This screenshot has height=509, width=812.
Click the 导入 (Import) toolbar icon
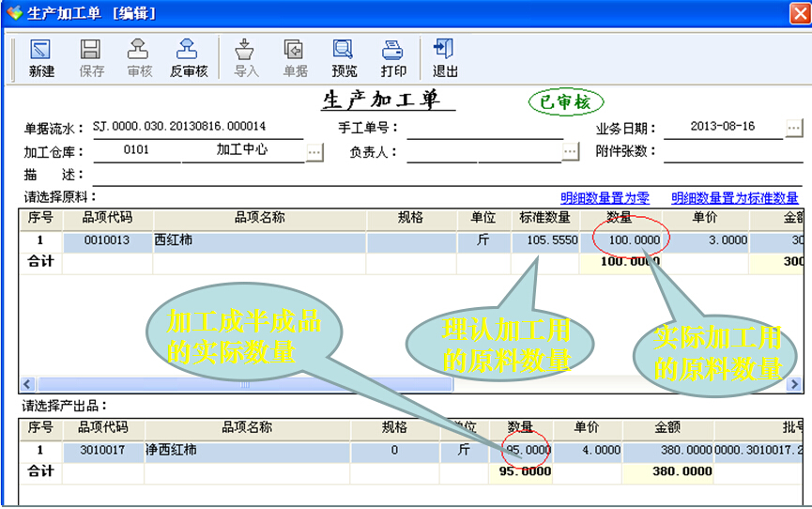click(x=246, y=57)
